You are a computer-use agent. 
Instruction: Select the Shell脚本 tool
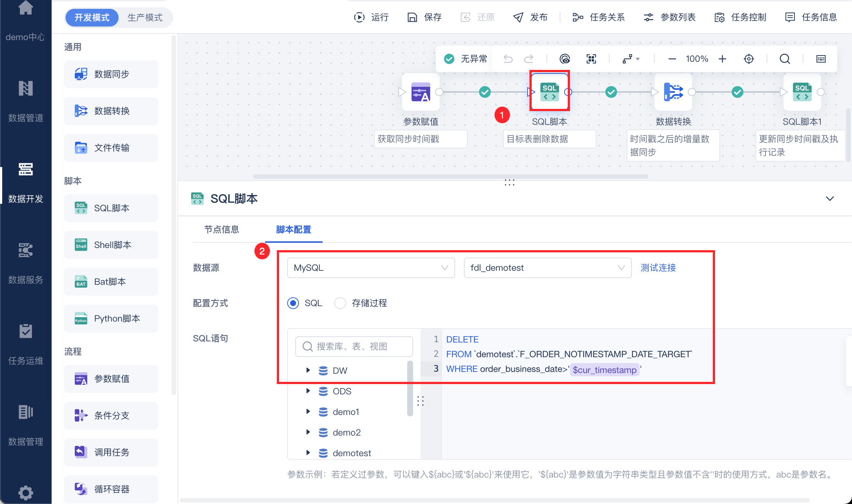[111, 245]
